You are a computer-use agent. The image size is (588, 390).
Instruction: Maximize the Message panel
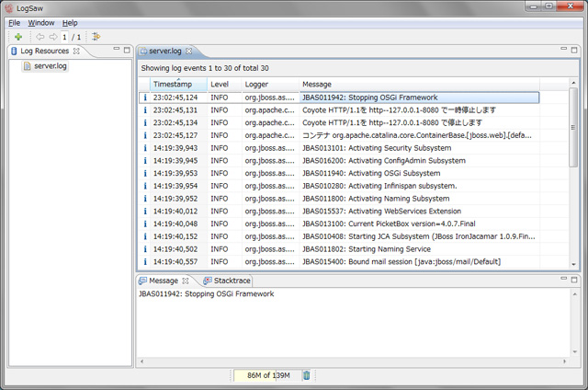pyautogui.click(x=574, y=280)
